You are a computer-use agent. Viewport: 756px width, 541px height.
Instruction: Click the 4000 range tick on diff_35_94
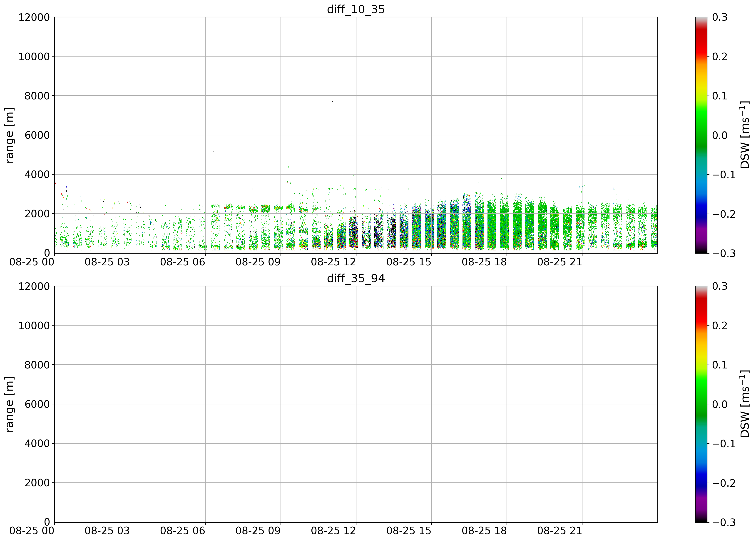click(37, 443)
